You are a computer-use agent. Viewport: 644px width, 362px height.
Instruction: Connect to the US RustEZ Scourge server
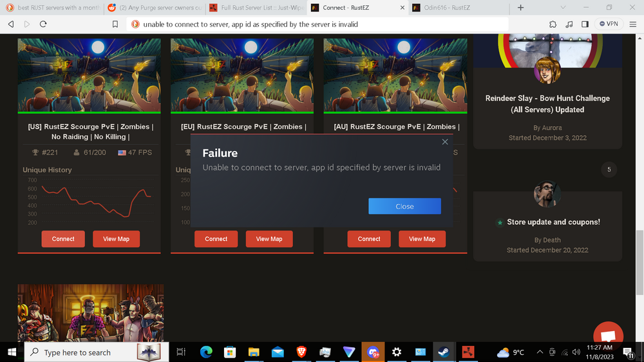pyautogui.click(x=63, y=239)
